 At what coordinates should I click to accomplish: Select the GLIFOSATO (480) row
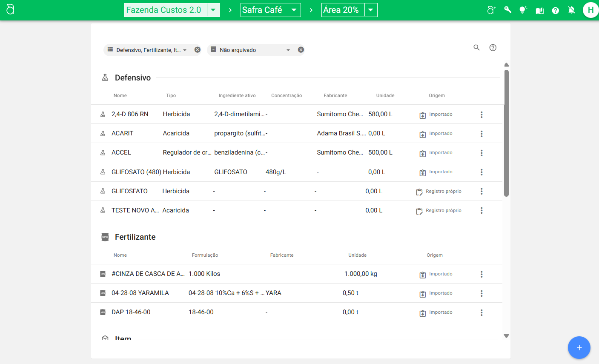136,172
